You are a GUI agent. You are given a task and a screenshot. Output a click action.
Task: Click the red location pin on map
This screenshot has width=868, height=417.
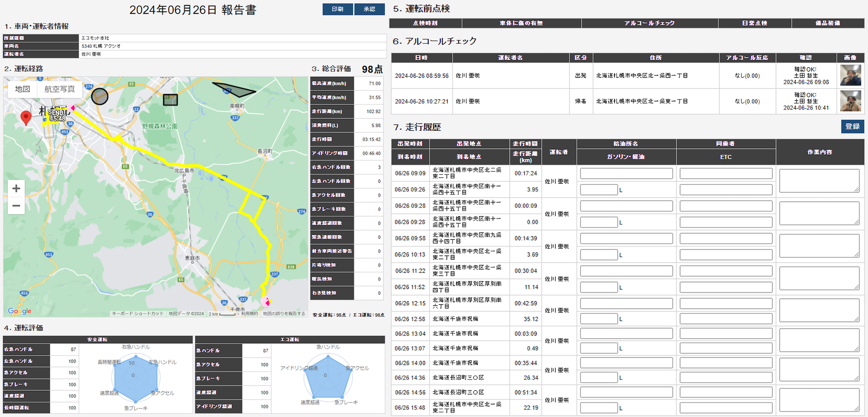[26, 118]
